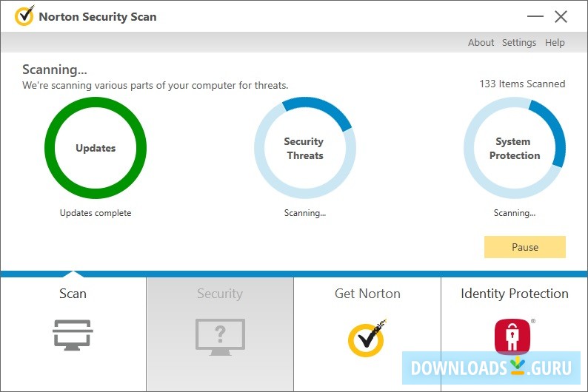Image resolution: width=588 pixels, height=392 pixels.
Task: Click the green Updates progress ring
Action: (96, 148)
